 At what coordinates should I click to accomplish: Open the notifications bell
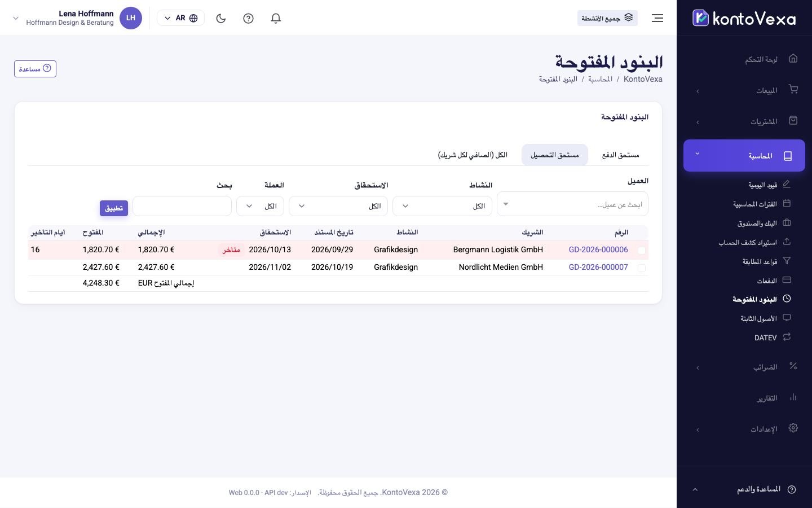pos(276,18)
